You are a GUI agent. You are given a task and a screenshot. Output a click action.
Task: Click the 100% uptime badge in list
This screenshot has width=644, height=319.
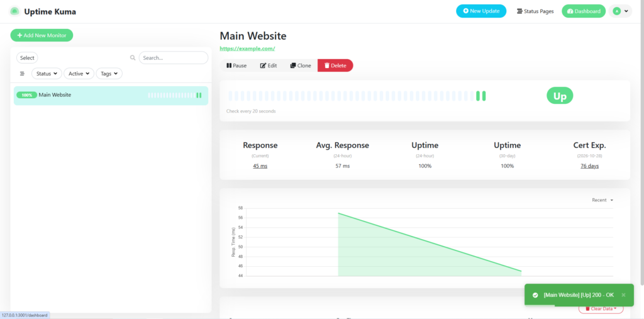(26, 95)
